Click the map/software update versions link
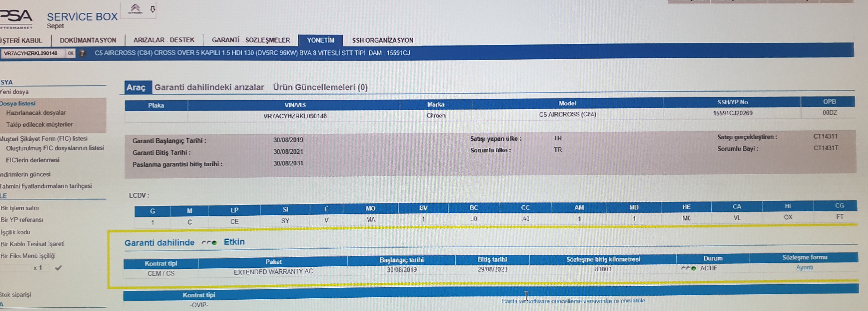868x311 pixels. tap(573, 301)
